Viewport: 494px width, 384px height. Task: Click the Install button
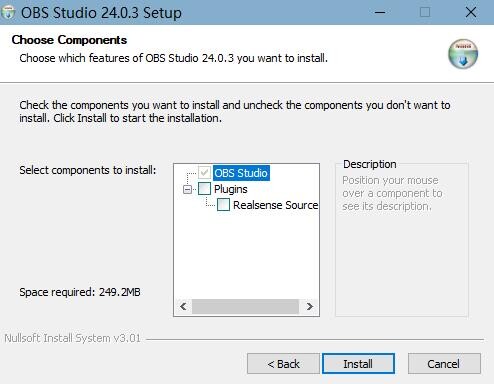[358, 364]
